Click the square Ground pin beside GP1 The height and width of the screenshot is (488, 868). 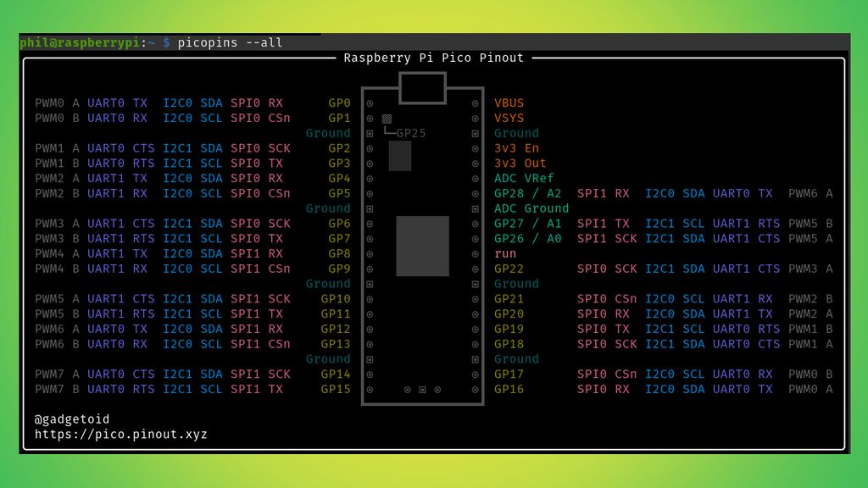tap(368, 133)
